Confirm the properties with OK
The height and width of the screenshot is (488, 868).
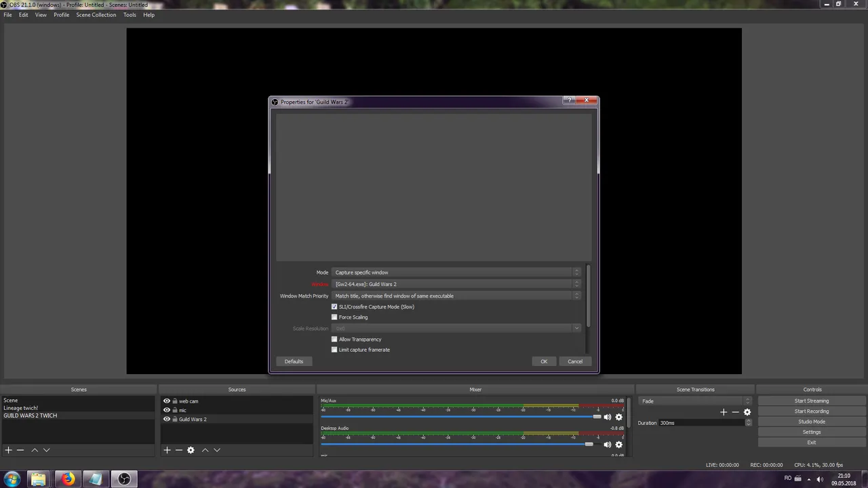(x=544, y=361)
